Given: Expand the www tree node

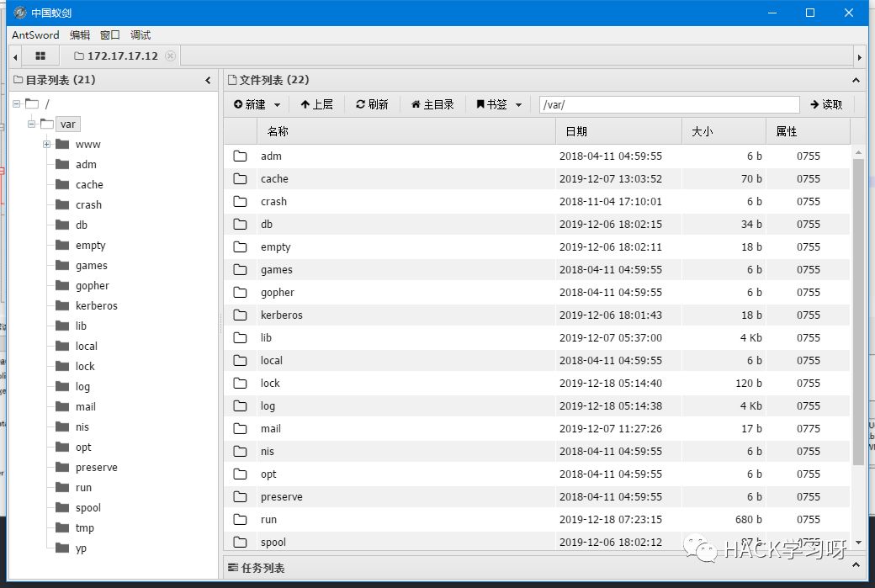Looking at the screenshot, I should (x=47, y=144).
